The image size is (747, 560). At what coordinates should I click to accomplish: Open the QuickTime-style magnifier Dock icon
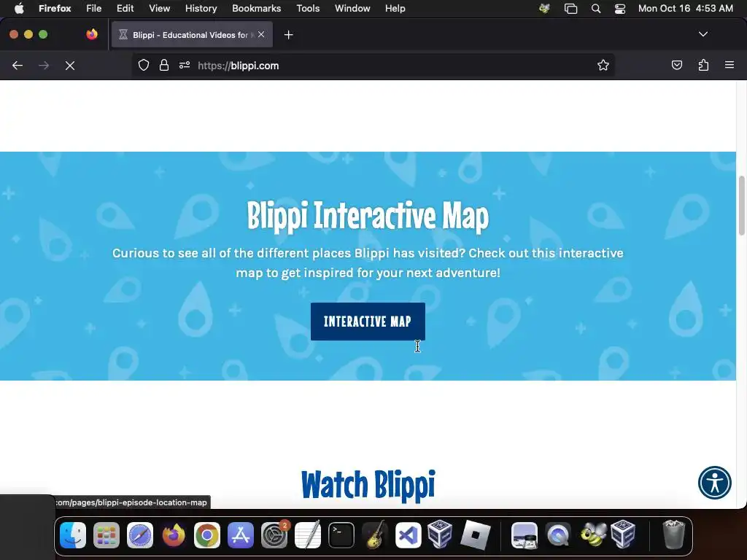(558, 535)
